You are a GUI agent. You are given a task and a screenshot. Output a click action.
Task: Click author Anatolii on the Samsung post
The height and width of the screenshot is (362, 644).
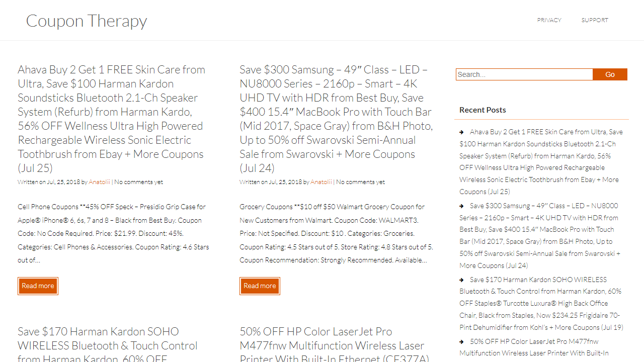pos(321,182)
